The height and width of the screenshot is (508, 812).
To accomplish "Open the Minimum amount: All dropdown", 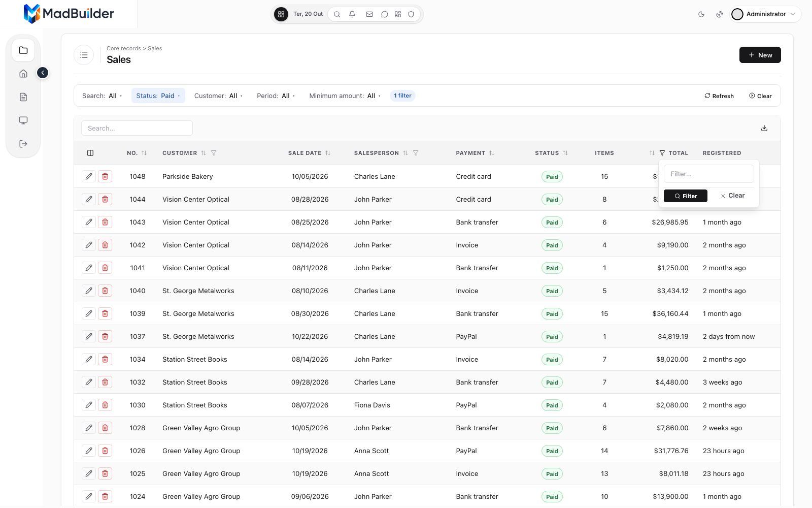I will pos(345,96).
